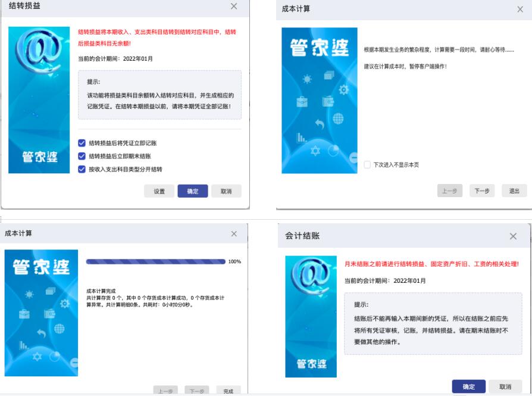Uncheck 结转损益后将凭证立即记账 checkbox
Screen dimensions: 532x396
(x=82, y=143)
